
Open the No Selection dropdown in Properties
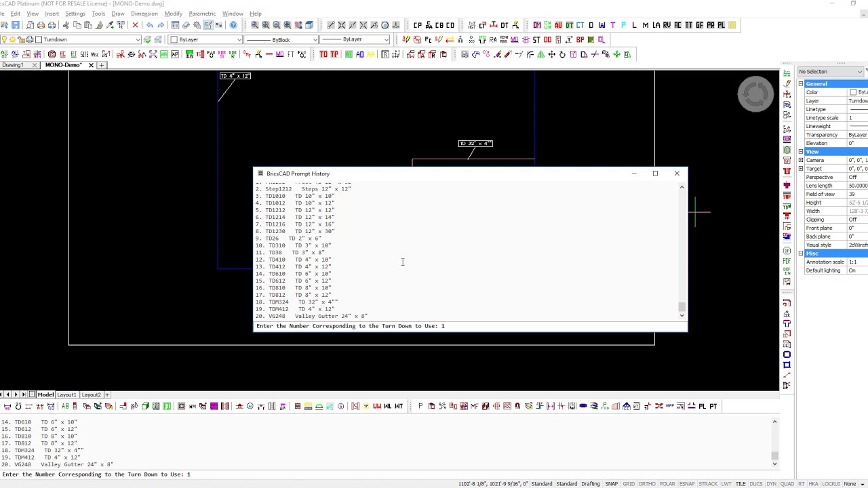click(831, 72)
